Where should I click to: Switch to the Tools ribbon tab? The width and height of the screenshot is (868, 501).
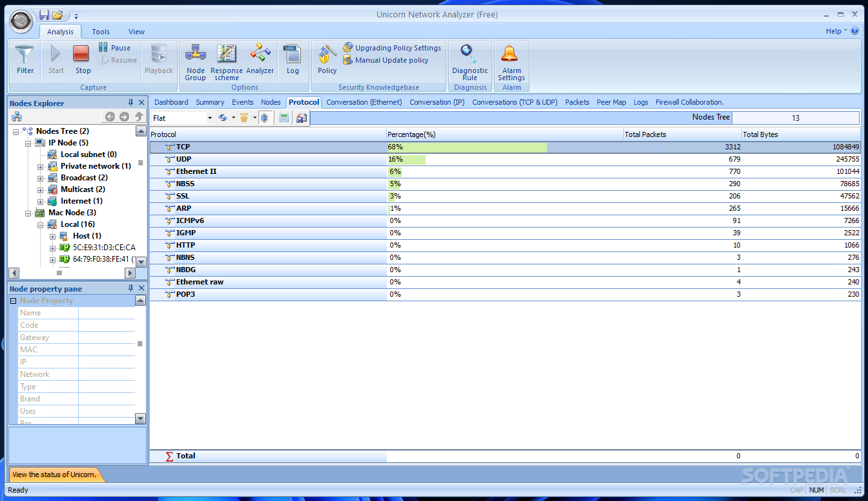(x=101, y=32)
